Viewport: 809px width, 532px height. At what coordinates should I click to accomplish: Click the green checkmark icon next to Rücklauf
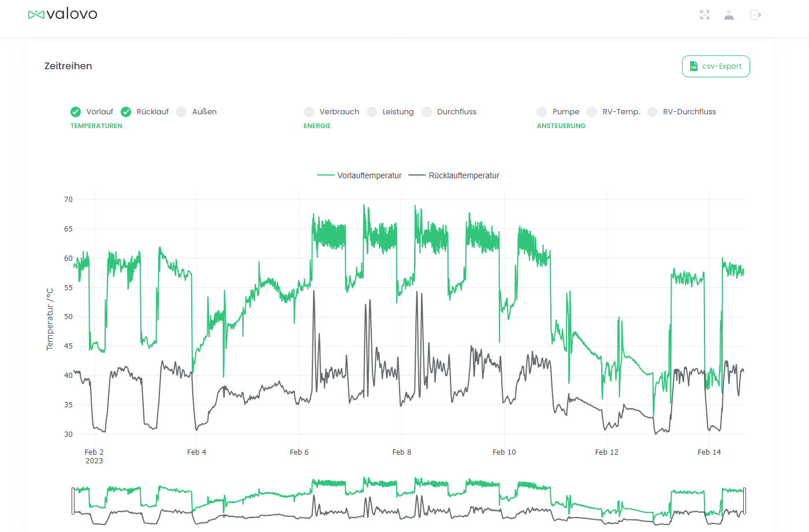click(126, 111)
